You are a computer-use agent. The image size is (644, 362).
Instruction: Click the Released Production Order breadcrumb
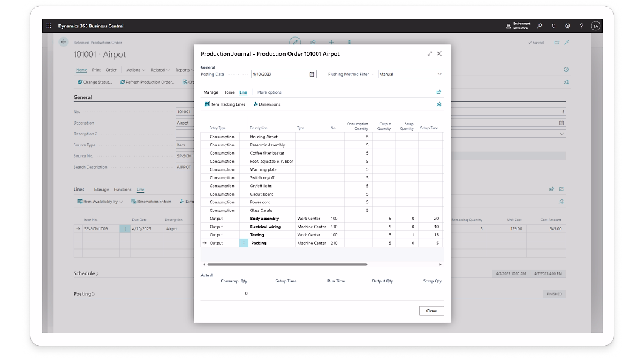coord(97,43)
